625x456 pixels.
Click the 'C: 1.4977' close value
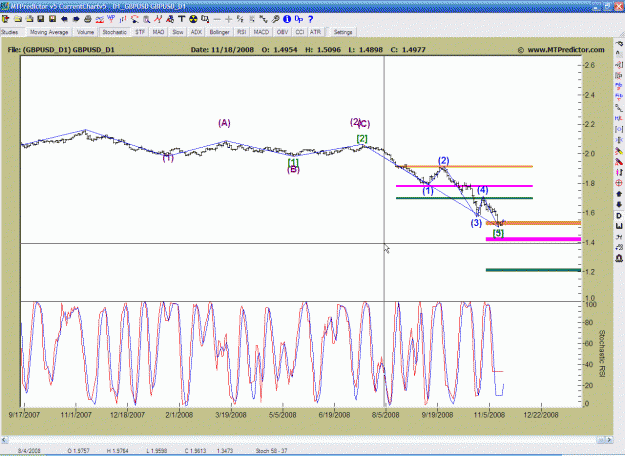point(408,50)
